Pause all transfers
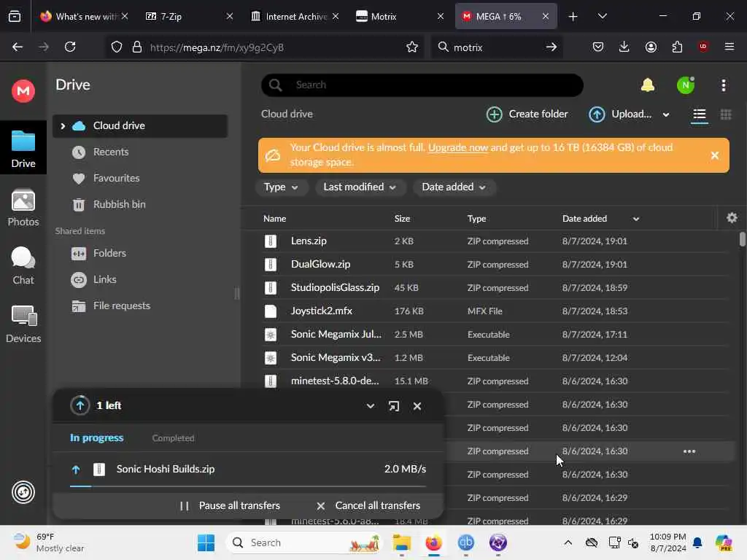Image resolution: width=747 pixels, height=560 pixels. 230,506
